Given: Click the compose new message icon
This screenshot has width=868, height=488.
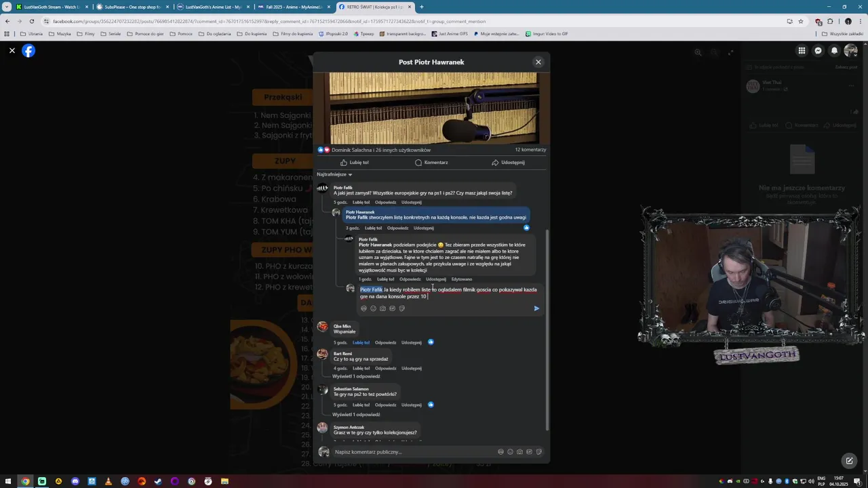Looking at the screenshot, I should (849, 461).
